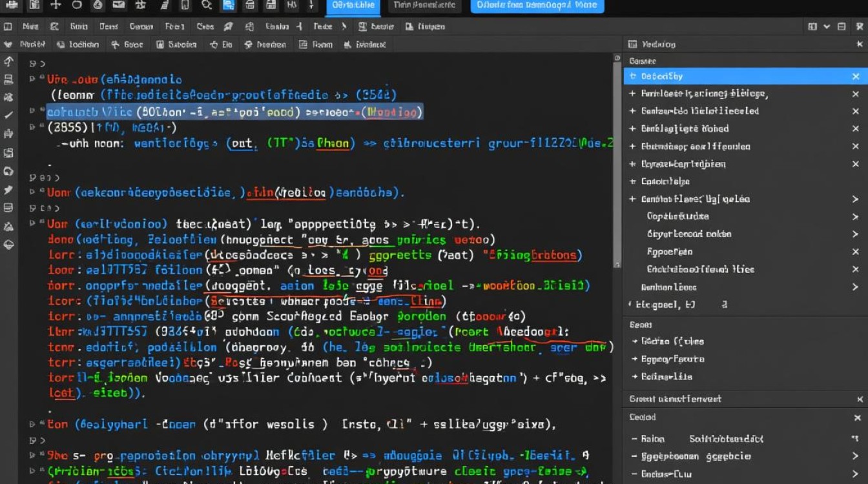This screenshot has height=484, width=868.
Task: Click the wide blue button in top bar
Action: pos(537,6)
